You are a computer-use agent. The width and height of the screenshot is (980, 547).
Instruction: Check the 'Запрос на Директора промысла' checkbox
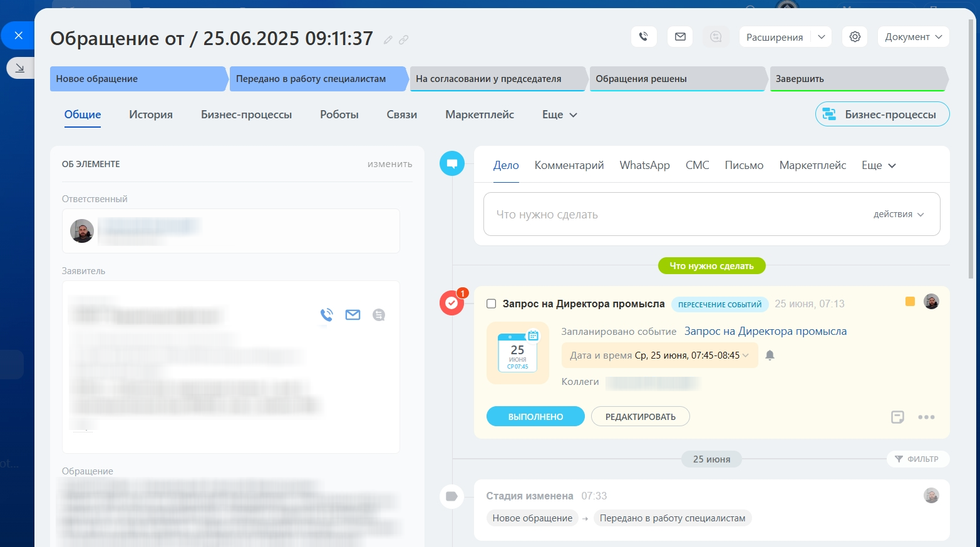pos(492,304)
